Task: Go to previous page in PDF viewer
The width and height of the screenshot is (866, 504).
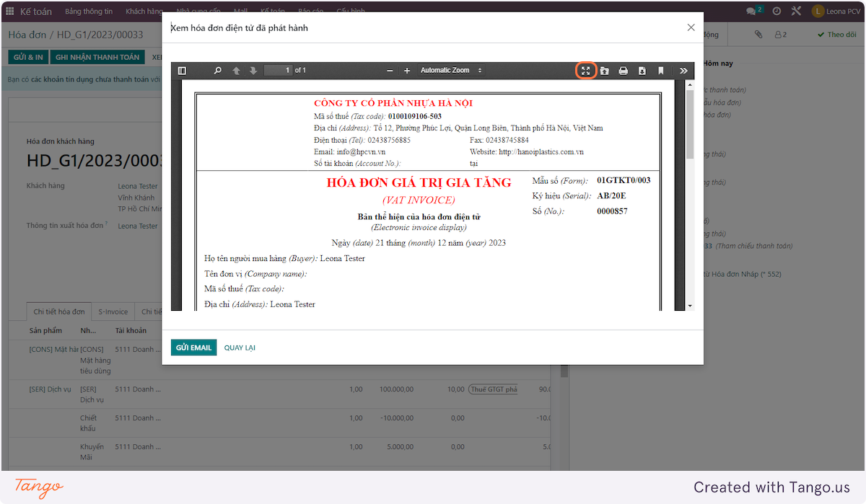Action: pyautogui.click(x=236, y=71)
